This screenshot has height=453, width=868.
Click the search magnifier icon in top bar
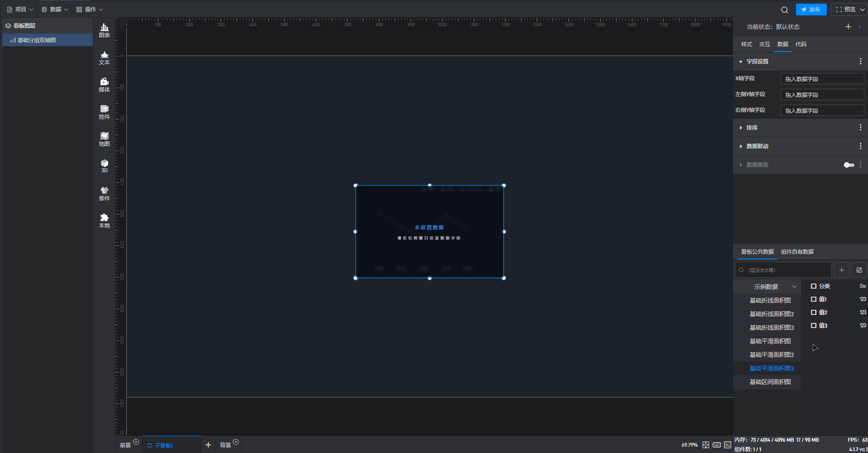tap(785, 10)
